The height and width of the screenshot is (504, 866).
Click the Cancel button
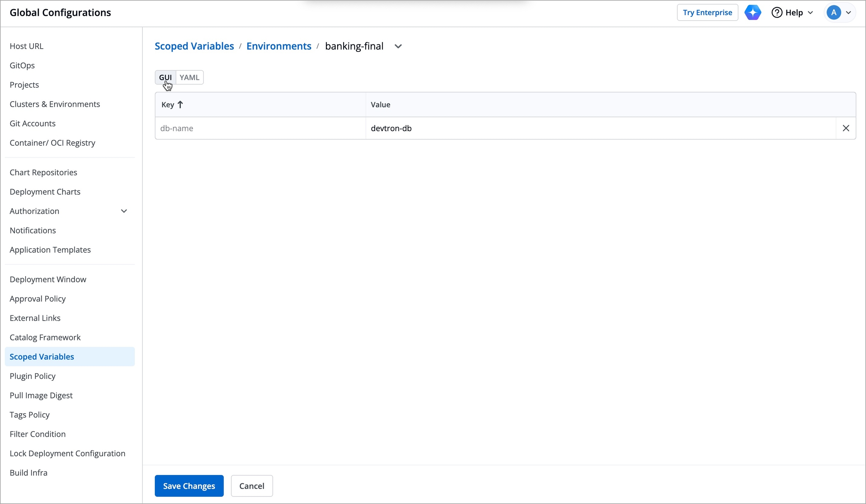pos(251,486)
